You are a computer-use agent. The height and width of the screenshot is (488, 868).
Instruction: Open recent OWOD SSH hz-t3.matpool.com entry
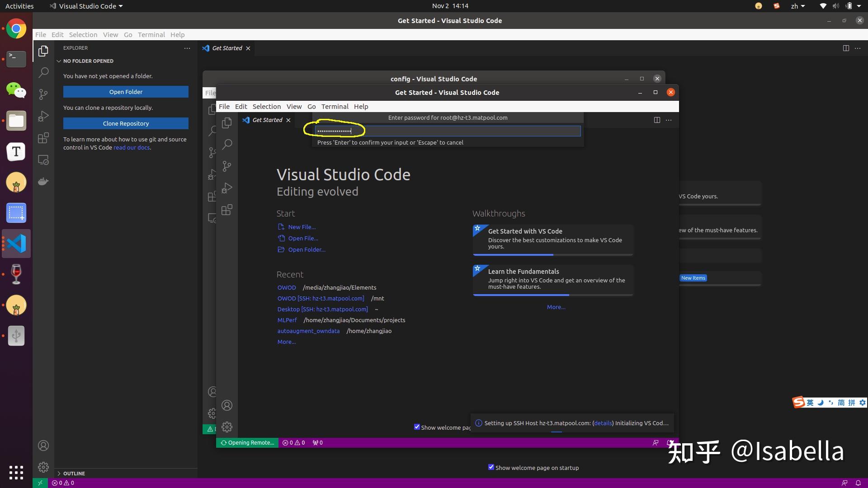tap(321, 299)
